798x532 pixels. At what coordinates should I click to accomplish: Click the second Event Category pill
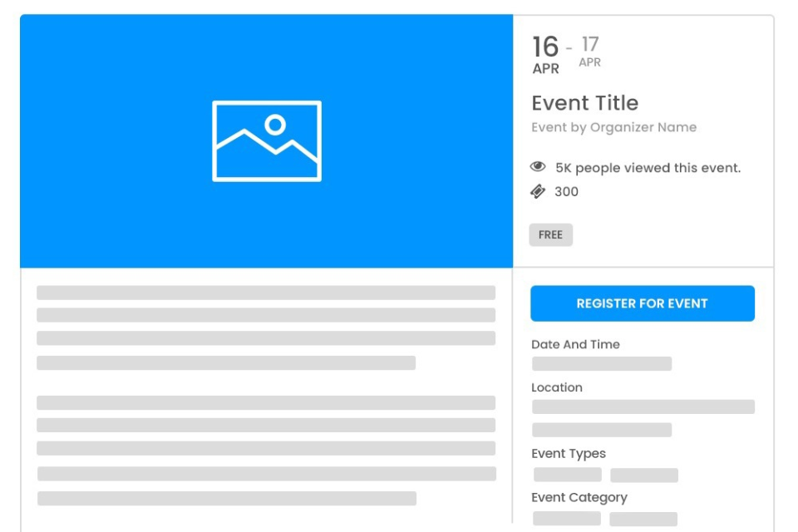point(645,518)
